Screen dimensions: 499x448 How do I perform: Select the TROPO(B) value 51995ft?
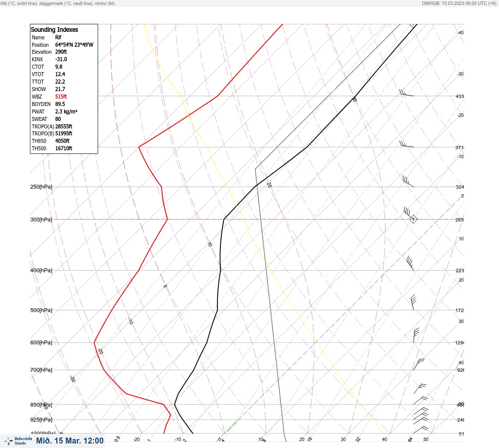pos(64,133)
